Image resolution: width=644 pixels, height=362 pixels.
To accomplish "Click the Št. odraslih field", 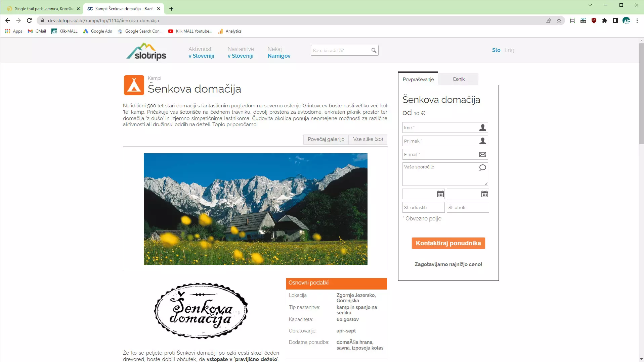I will coord(423,207).
